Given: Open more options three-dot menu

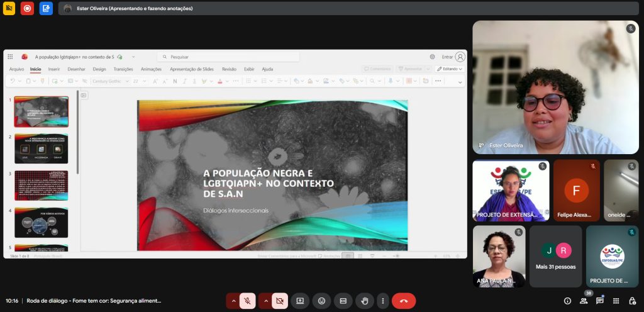Looking at the screenshot, I should (x=383, y=301).
